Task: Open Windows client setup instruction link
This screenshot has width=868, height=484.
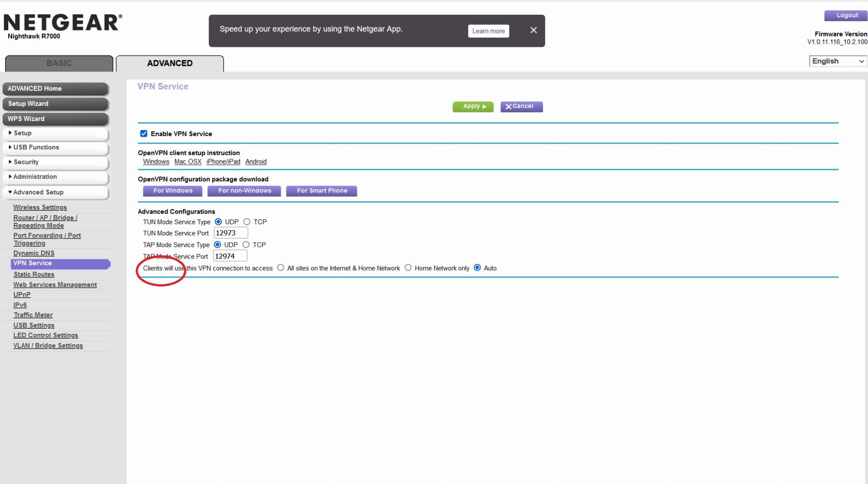Action: [156, 162]
